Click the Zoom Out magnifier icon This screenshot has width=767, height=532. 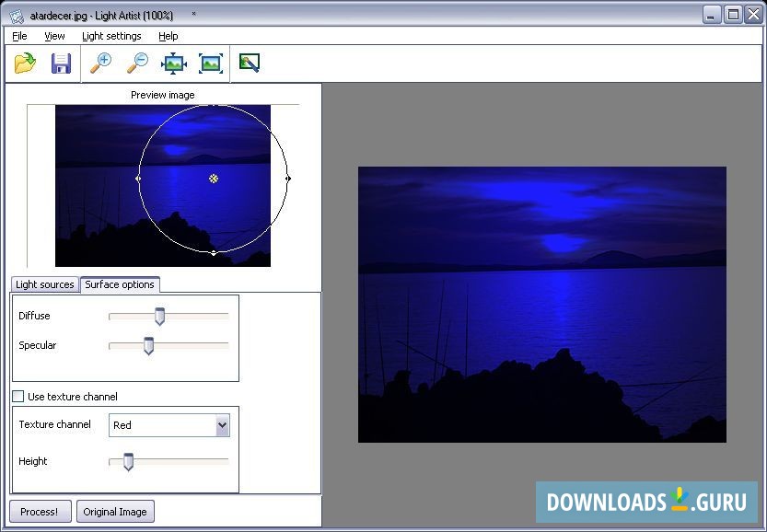point(137,63)
